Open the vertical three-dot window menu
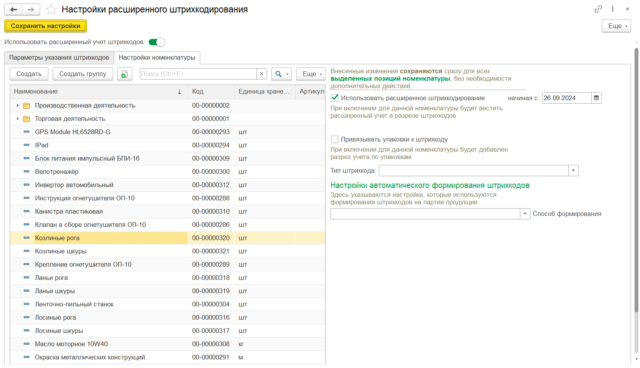Viewport: 640px width, 368px height. (613, 9)
